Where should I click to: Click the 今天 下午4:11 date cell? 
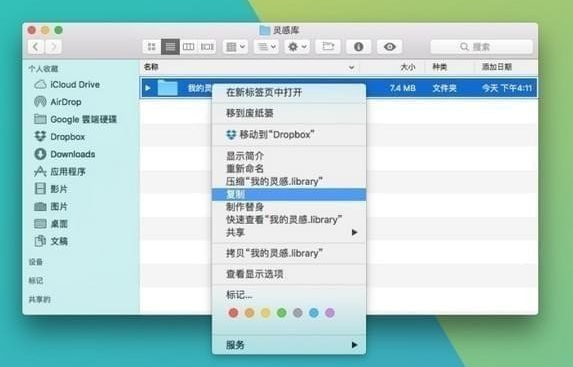pyautogui.click(x=507, y=88)
